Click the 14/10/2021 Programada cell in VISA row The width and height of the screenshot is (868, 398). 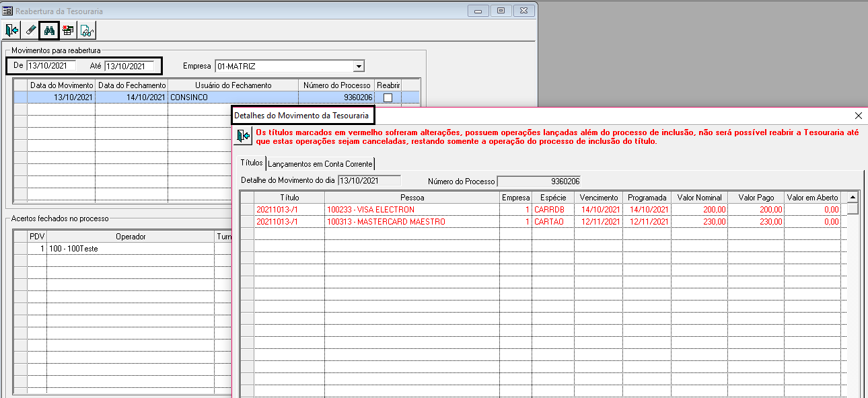(x=647, y=209)
